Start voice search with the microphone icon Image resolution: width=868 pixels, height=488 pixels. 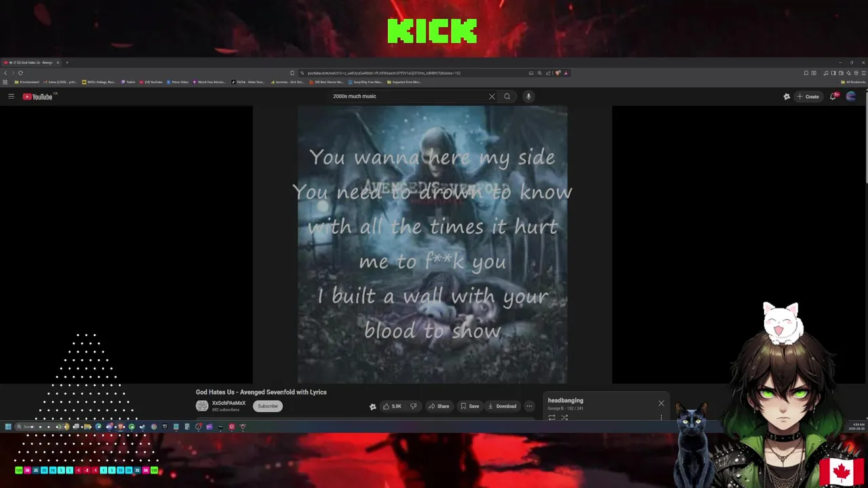point(528,96)
